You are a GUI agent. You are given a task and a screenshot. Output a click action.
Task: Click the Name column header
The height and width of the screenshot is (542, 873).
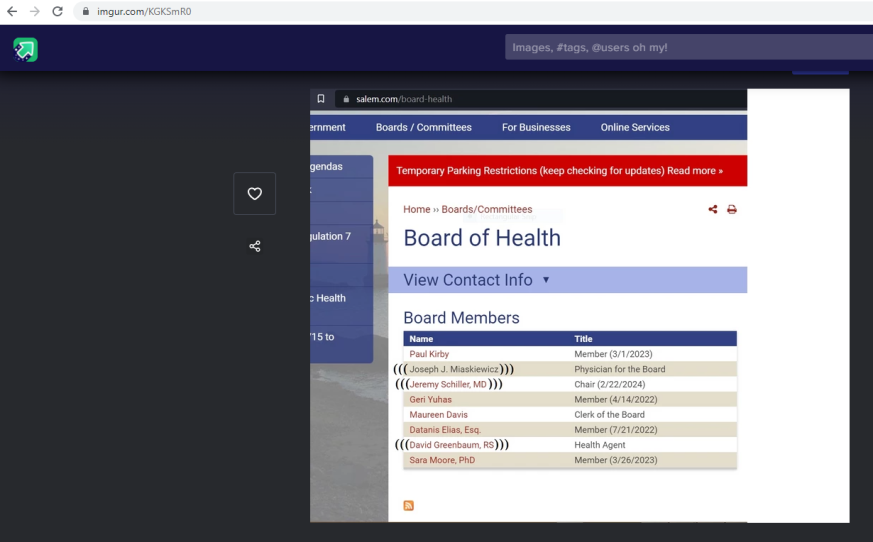(x=421, y=339)
